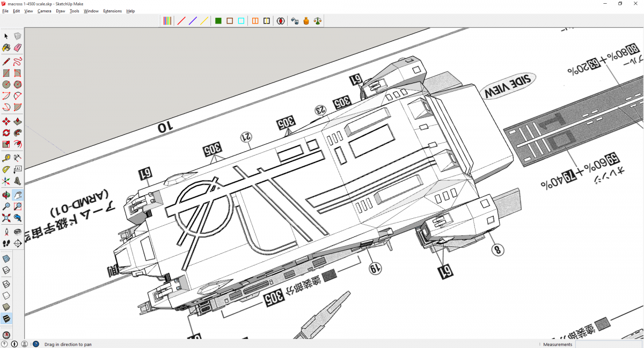Image resolution: width=644 pixels, height=348 pixels.
Task: Open the Extensions menu
Action: 113,11
